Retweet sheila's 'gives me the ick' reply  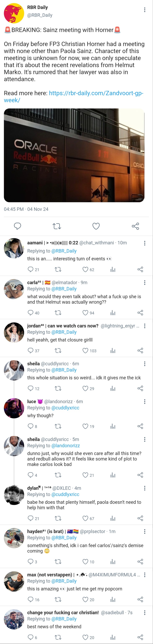click(58, 388)
